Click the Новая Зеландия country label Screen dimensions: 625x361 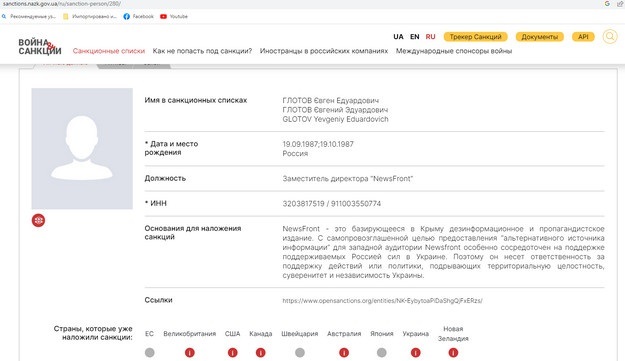tap(453, 334)
